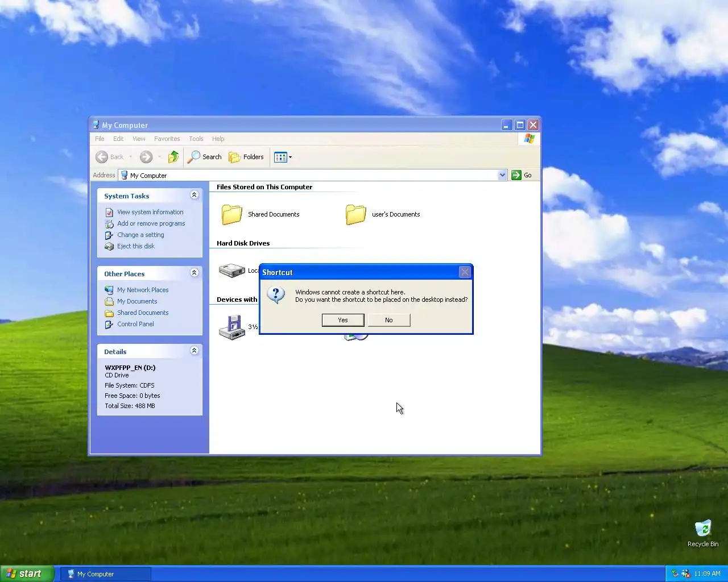The height and width of the screenshot is (582, 728).
Task: Collapse the Details panel
Action: click(194, 351)
